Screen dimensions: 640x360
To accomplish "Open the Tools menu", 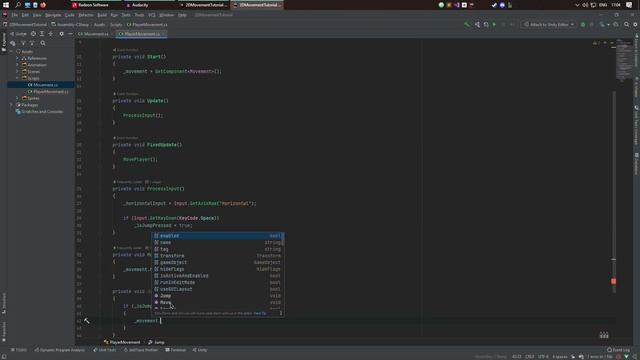I will click(139, 15).
